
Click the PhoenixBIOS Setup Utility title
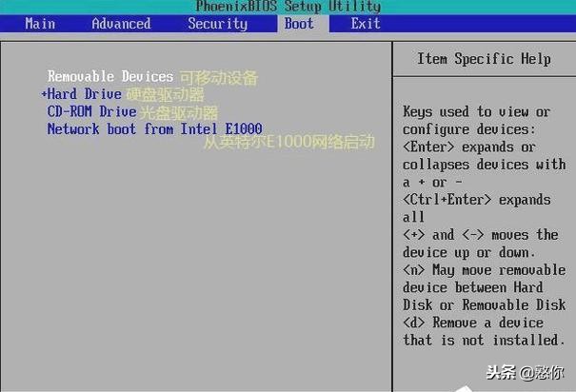288,7
